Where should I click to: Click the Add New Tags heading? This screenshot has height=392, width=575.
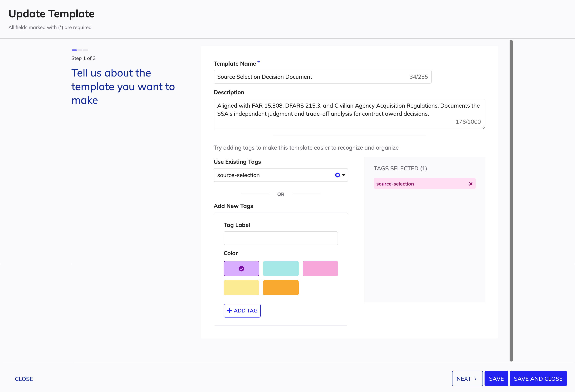tap(233, 206)
